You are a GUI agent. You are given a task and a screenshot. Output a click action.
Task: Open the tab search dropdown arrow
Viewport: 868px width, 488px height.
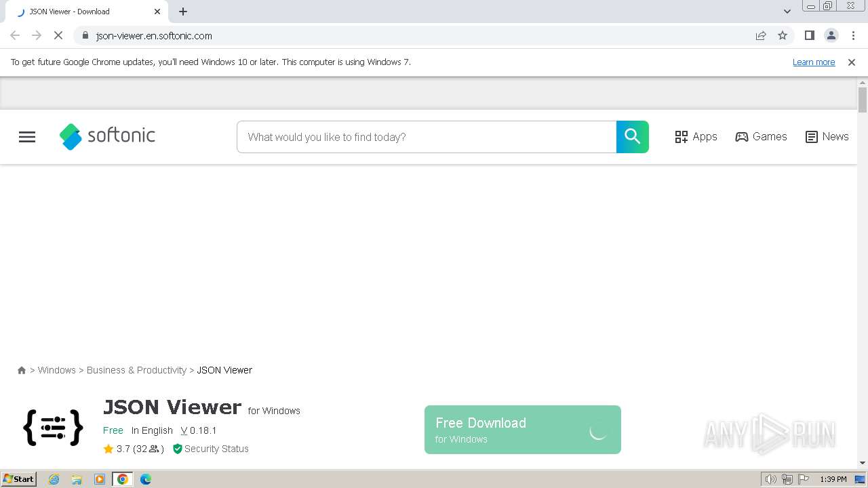787,12
